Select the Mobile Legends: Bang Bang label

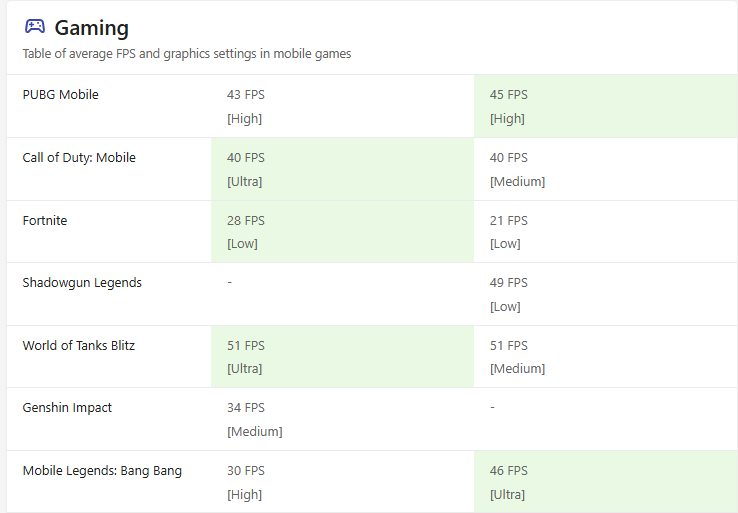click(x=102, y=471)
